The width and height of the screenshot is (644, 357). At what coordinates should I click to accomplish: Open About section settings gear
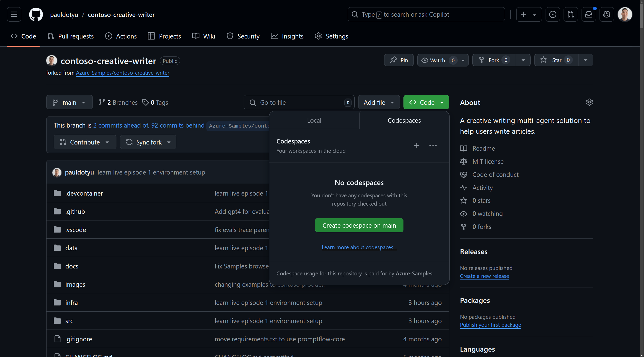point(589,102)
